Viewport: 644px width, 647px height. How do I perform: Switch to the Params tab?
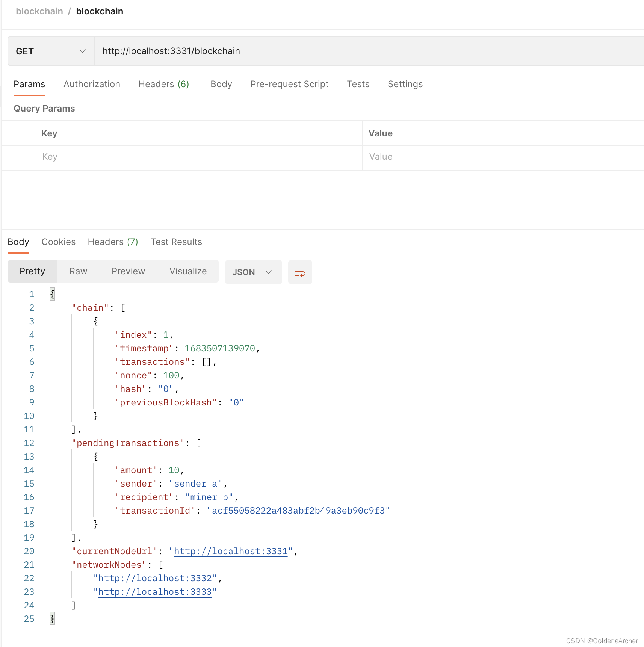click(29, 84)
